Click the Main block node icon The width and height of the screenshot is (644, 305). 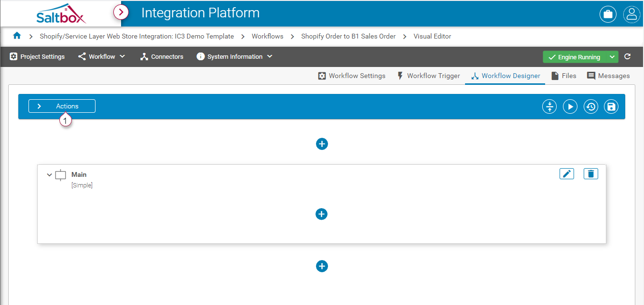[61, 175]
